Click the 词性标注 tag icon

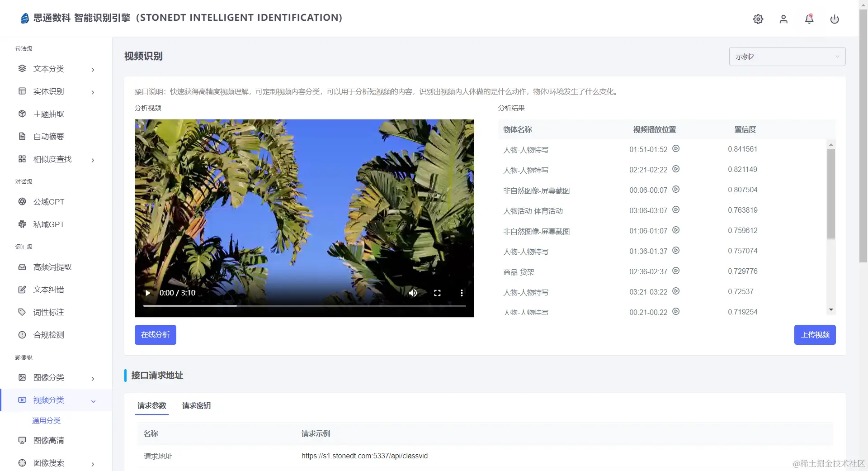22,312
